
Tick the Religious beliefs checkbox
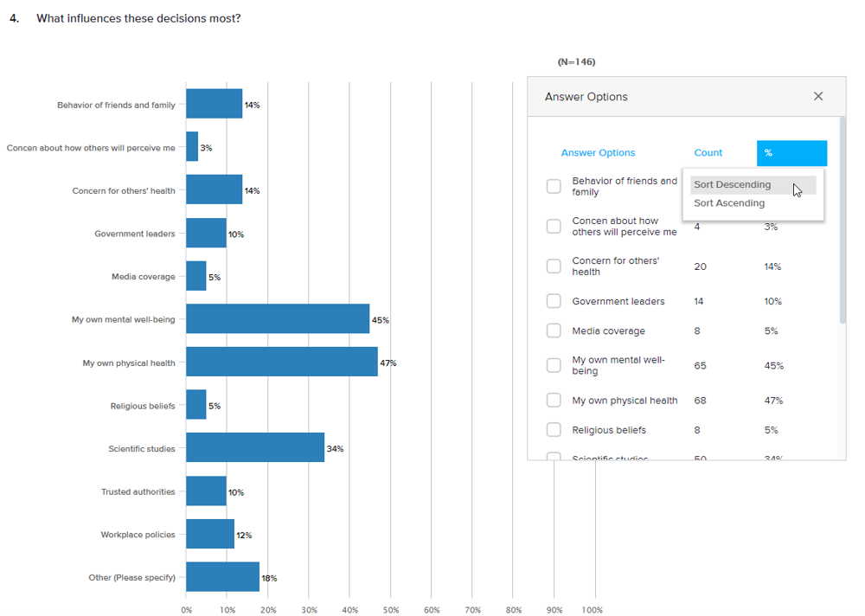[554, 430]
